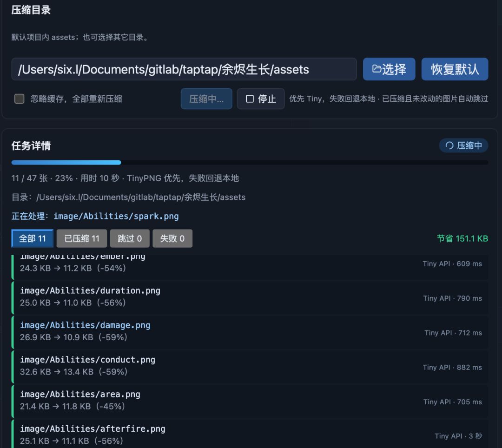
Task: Select the 全部 11 tab
Action: click(33, 238)
